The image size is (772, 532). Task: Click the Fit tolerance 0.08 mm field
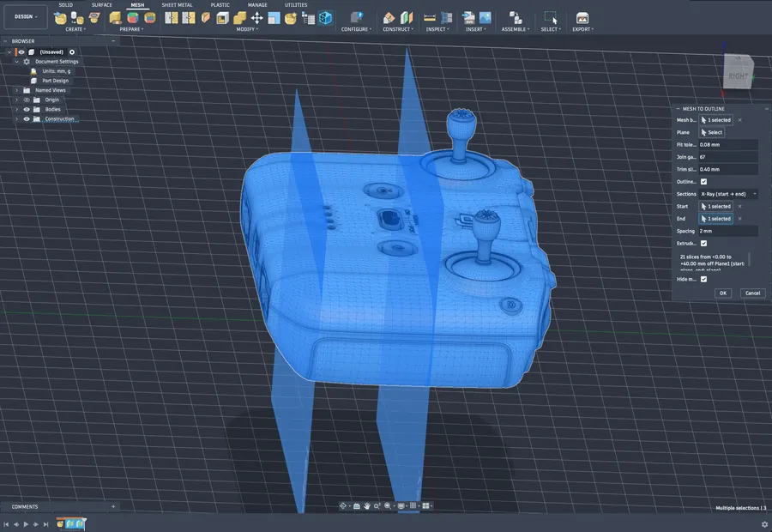tap(728, 145)
